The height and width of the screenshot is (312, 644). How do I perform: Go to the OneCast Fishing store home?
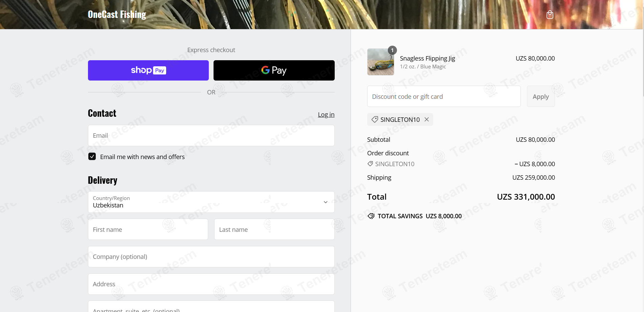117,15
